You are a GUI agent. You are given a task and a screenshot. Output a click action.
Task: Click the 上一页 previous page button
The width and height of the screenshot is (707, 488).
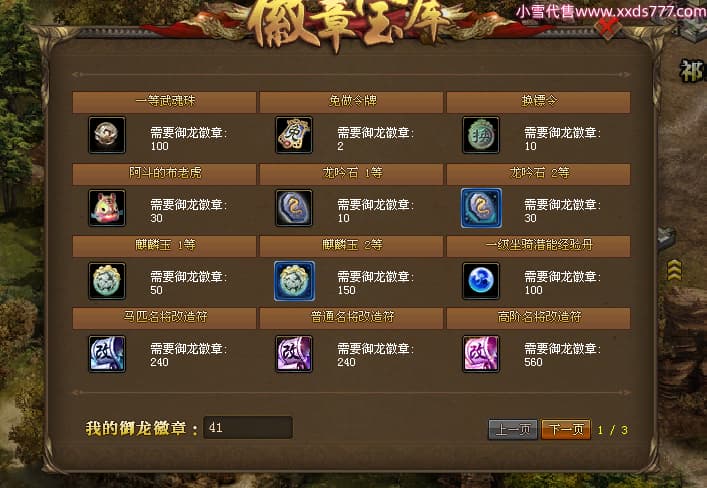click(x=513, y=429)
